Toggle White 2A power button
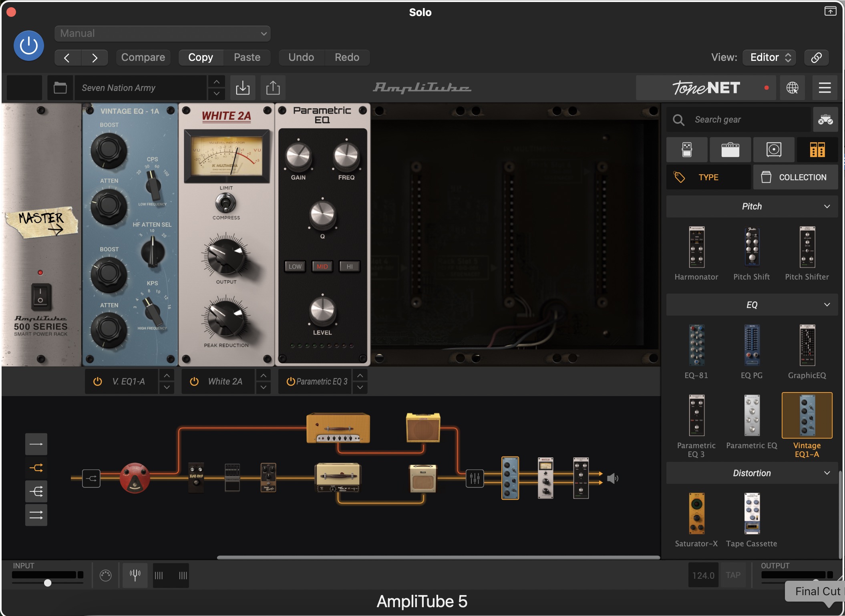Image resolution: width=845 pixels, height=616 pixels. point(194,382)
